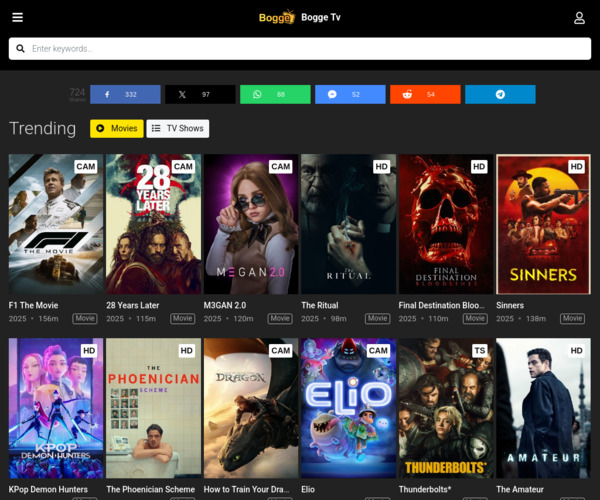
Task: Focus the Enter keywords search field
Action: coord(300,49)
